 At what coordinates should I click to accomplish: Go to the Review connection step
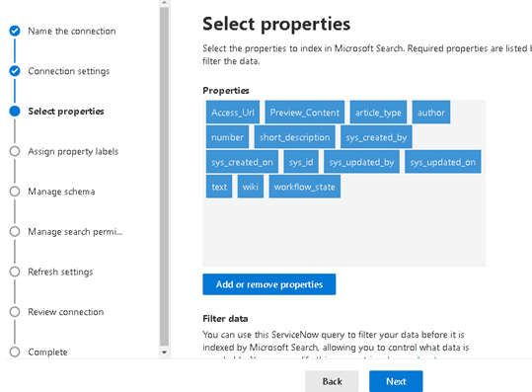[x=66, y=312]
